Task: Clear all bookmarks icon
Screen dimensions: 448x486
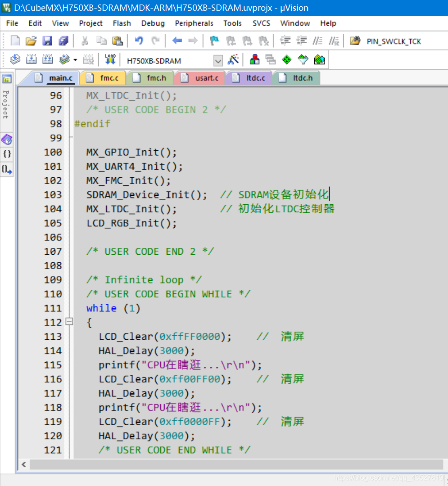Action: 263,40
